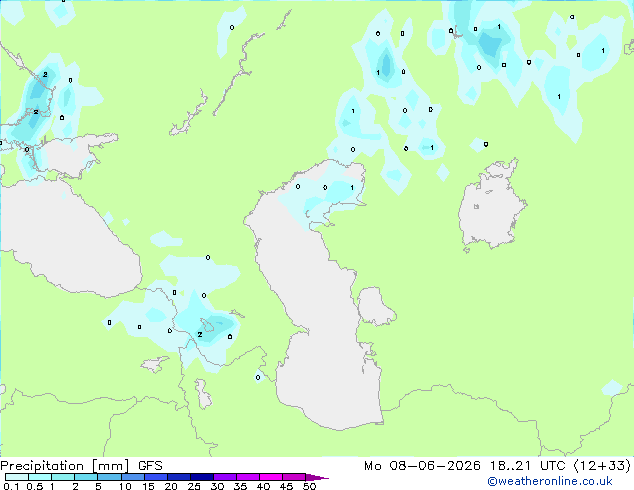The width and height of the screenshot is (634, 490).
Task: Choose magenta swatch between 40 and 45
Action: [x=271, y=477]
